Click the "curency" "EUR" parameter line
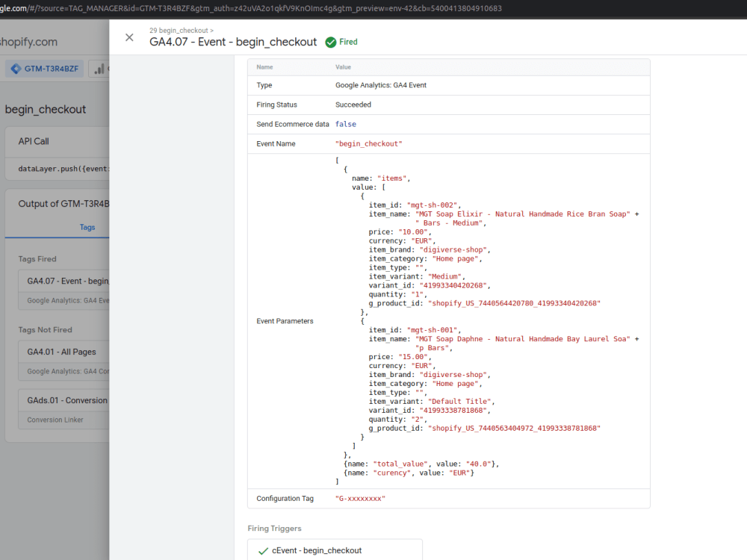The width and height of the screenshot is (747, 560). (409, 473)
